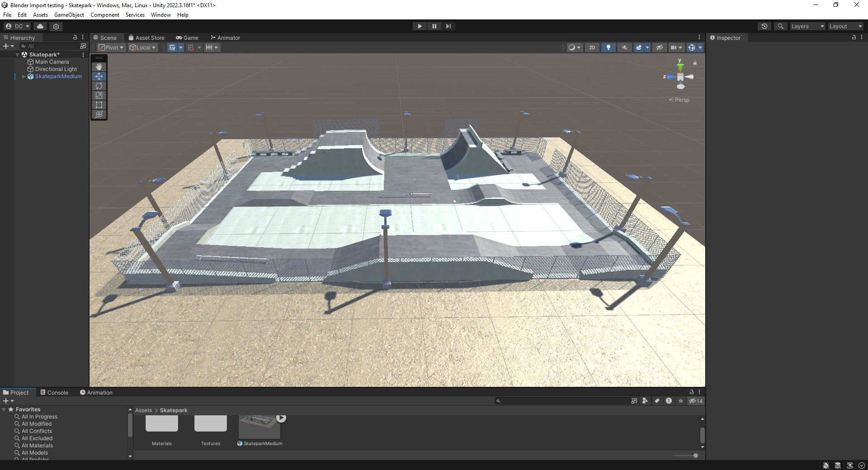
Task: Click Search by Type filter icon
Action: tap(645, 401)
